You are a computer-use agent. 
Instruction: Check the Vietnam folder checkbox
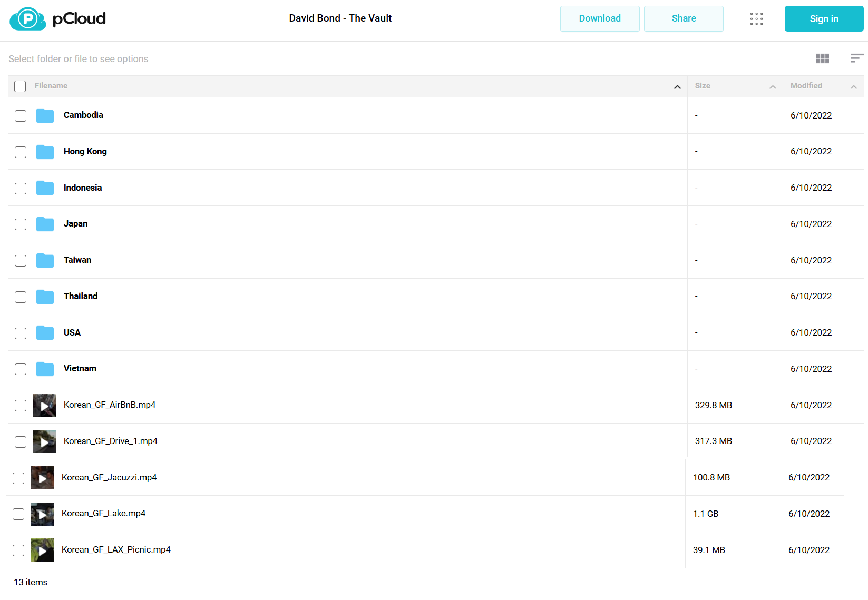coord(21,369)
